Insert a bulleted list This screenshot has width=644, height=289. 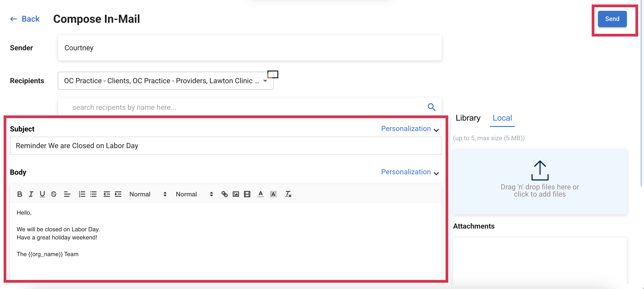[x=93, y=194]
